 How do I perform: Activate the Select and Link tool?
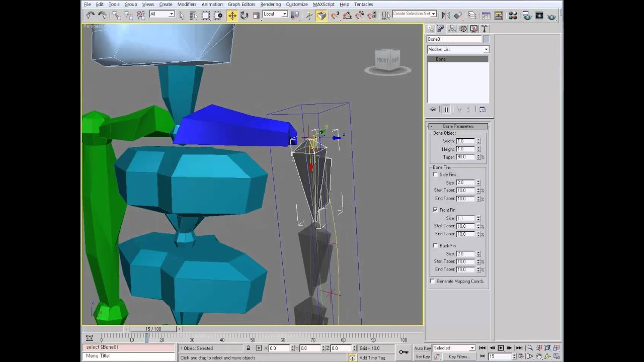[116, 16]
